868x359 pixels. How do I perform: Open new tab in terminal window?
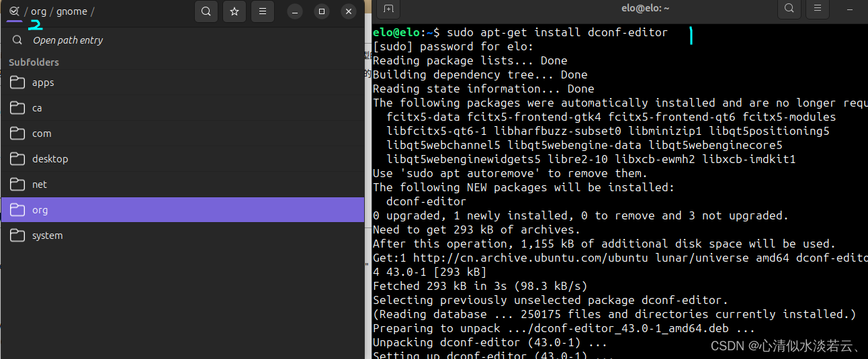pos(388,9)
